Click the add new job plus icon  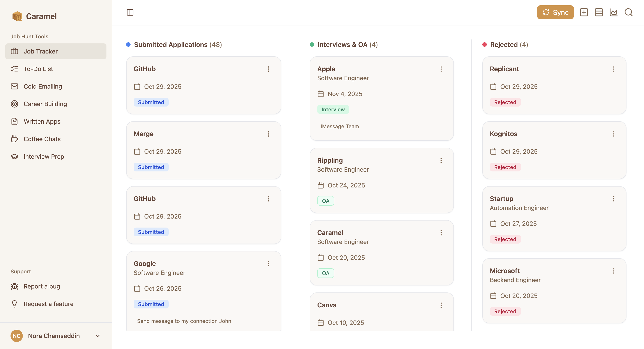584,12
